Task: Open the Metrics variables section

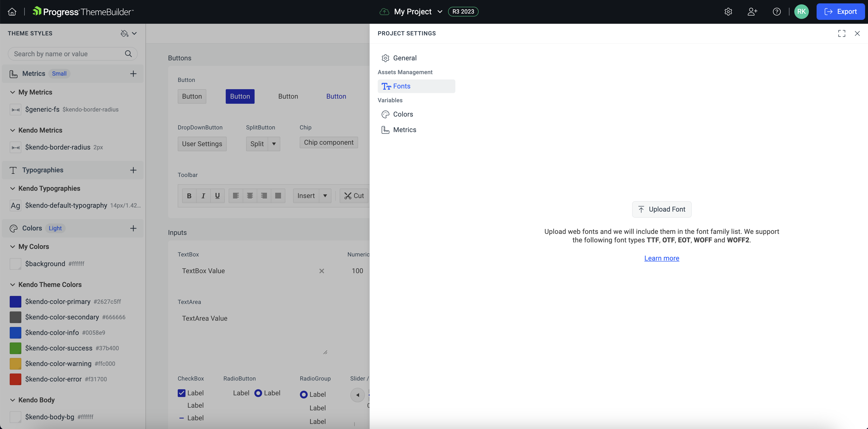Action: coord(404,129)
